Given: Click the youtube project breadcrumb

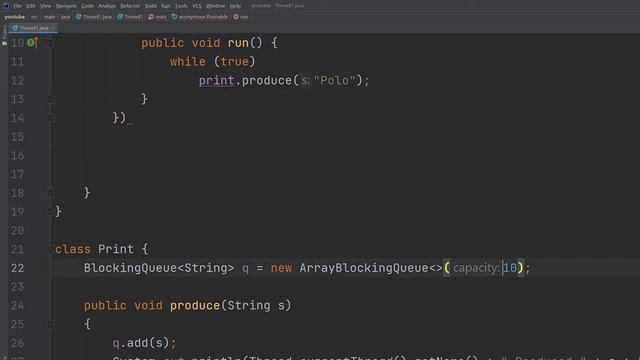Looking at the screenshot, I should tap(15, 17).
